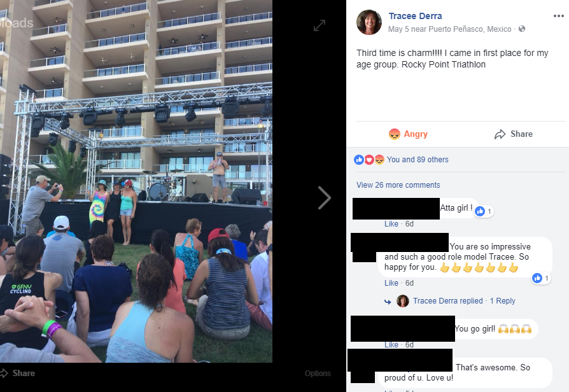Image resolution: width=569 pixels, height=392 pixels.
Task: Toggle the Angry reaction button
Action: point(408,134)
